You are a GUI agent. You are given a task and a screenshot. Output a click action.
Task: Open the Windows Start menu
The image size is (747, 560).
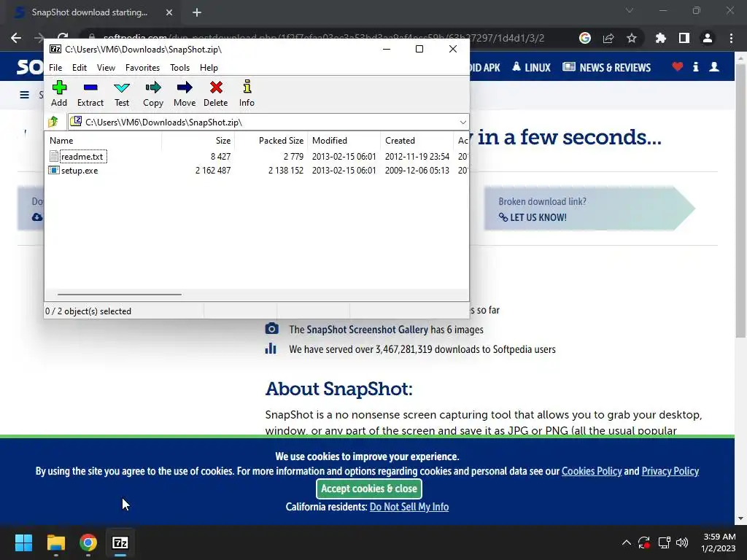click(x=23, y=542)
